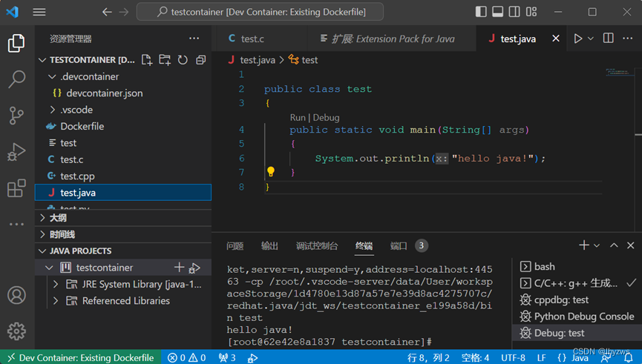The width and height of the screenshot is (642, 364).
Task: Click the Debug code lens above main
Action: [x=326, y=118]
